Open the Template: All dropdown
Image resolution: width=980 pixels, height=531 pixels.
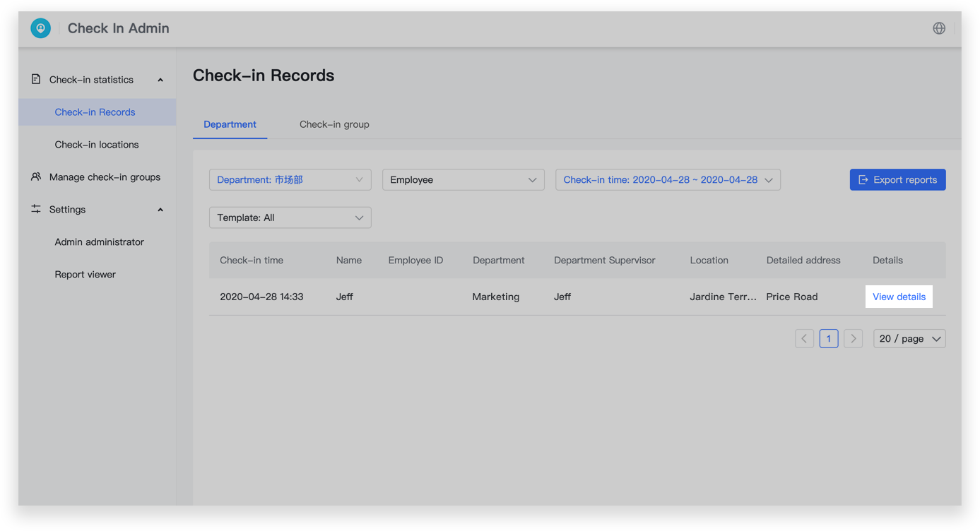click(x=290, y=217)
